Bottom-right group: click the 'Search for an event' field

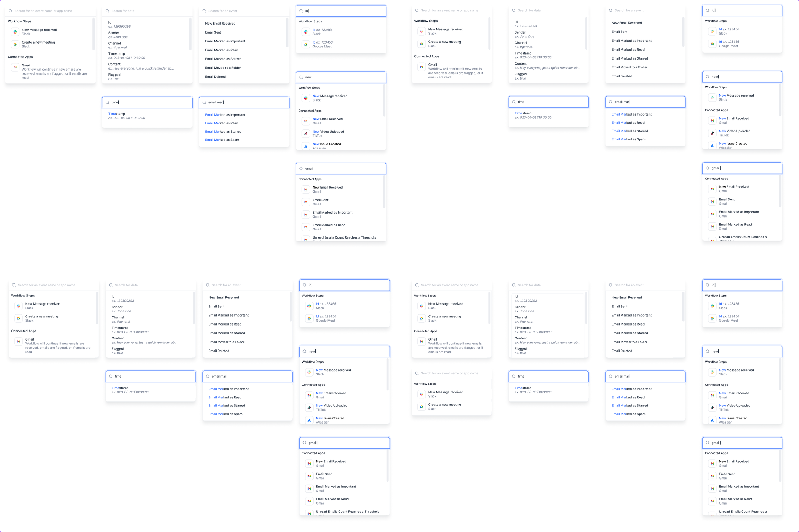point(645,285)
